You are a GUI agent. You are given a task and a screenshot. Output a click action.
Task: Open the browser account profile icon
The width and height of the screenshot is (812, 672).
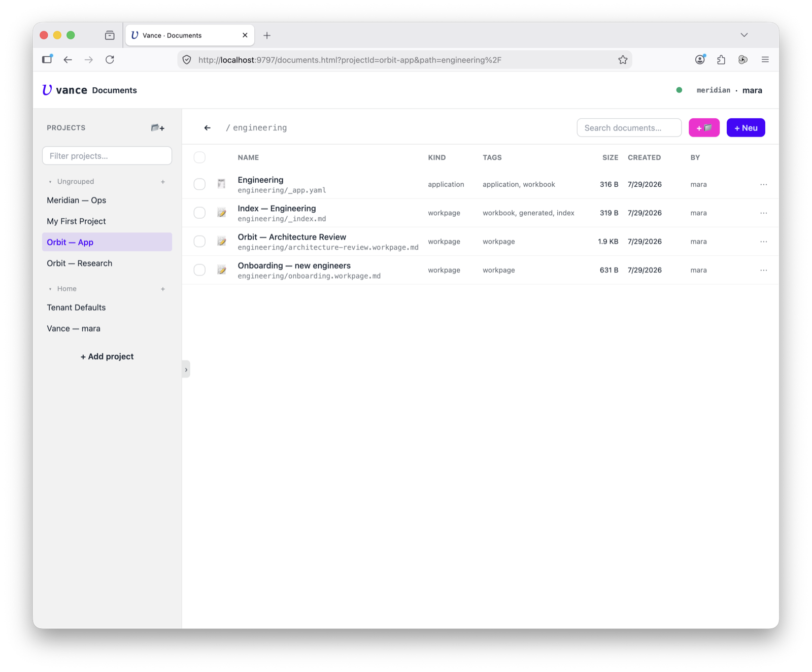[700, 60]
